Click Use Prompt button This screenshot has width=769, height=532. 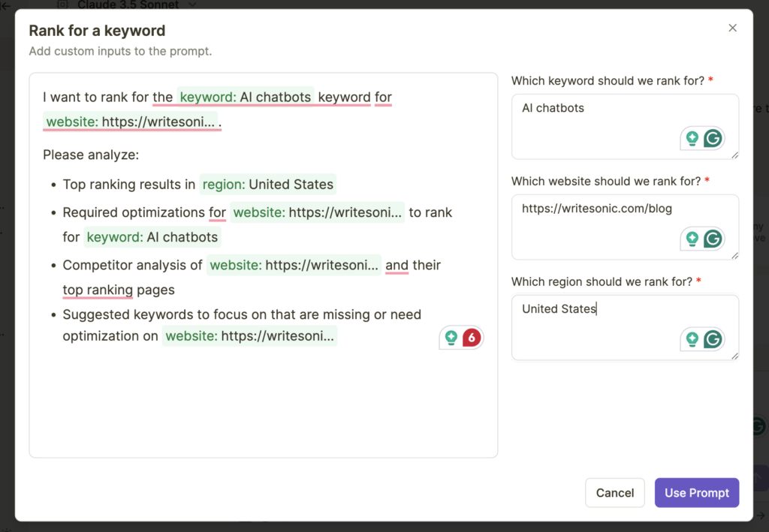click(x=696, y=493)
